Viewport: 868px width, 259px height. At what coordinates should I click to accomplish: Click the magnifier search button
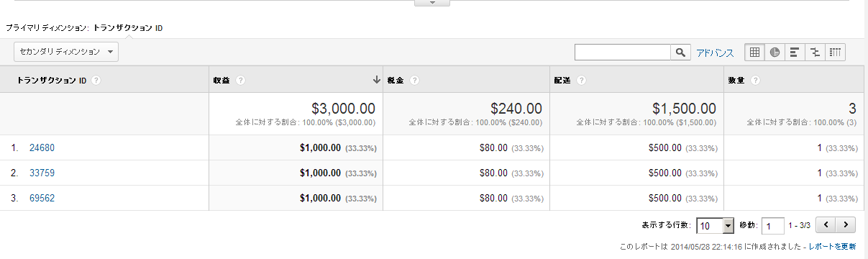(680, 53)
